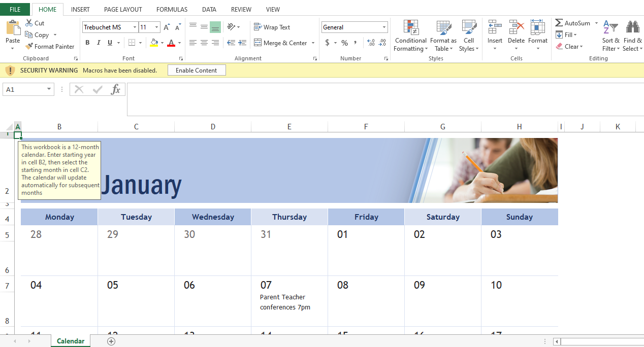Toggle Italic formatting

(x=99, y=43)
